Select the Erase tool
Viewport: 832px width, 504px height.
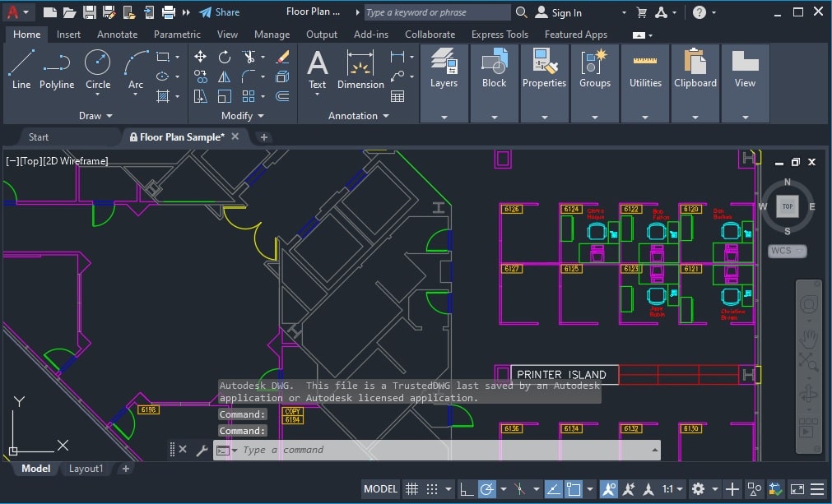tap(283, 57)
